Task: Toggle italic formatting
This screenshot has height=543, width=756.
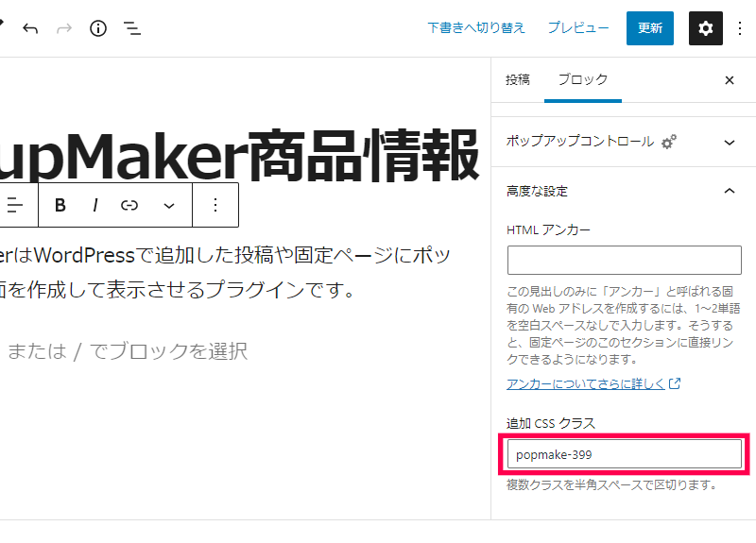Action: click(95, 205)
